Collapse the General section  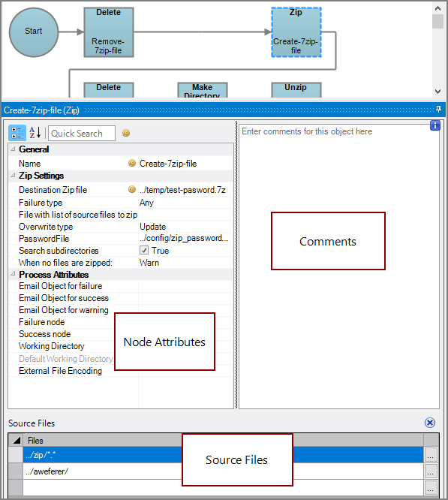click(x=13, y=149)
